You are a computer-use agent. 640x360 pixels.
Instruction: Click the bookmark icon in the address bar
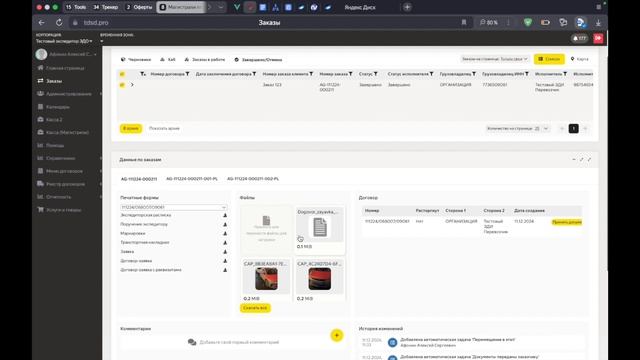[x=464, y=22]
